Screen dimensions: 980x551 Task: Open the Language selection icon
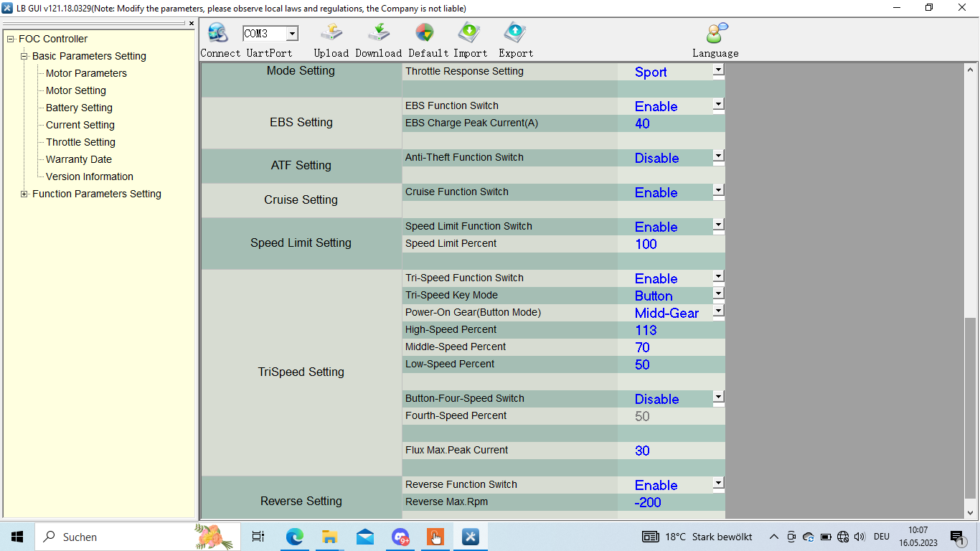tap(715, 34)
